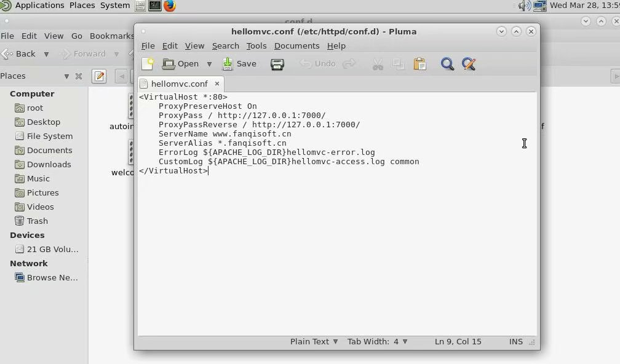The image size is (620, 364).
Task: Open the Documents menu
Action: (x=296, y=46)
